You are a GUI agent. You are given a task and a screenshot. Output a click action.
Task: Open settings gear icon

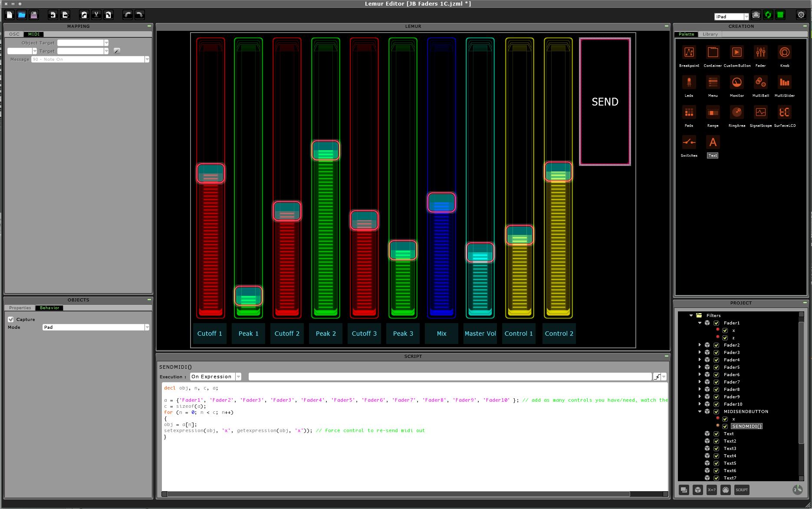801,15
